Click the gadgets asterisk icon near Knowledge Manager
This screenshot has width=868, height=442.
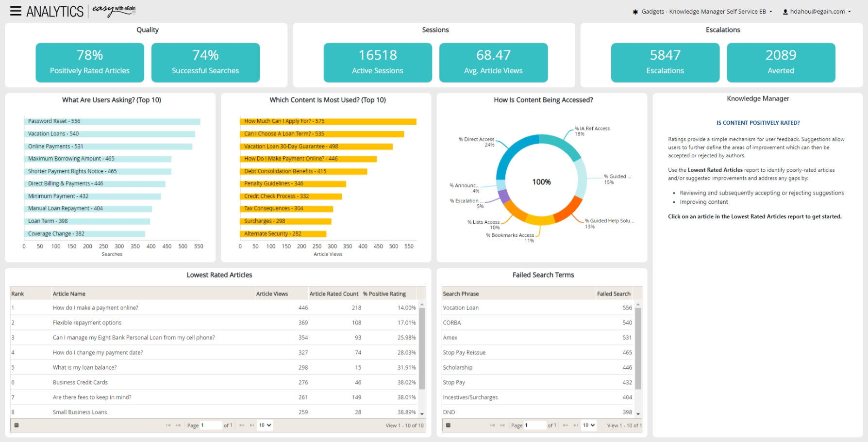point(636,11)
